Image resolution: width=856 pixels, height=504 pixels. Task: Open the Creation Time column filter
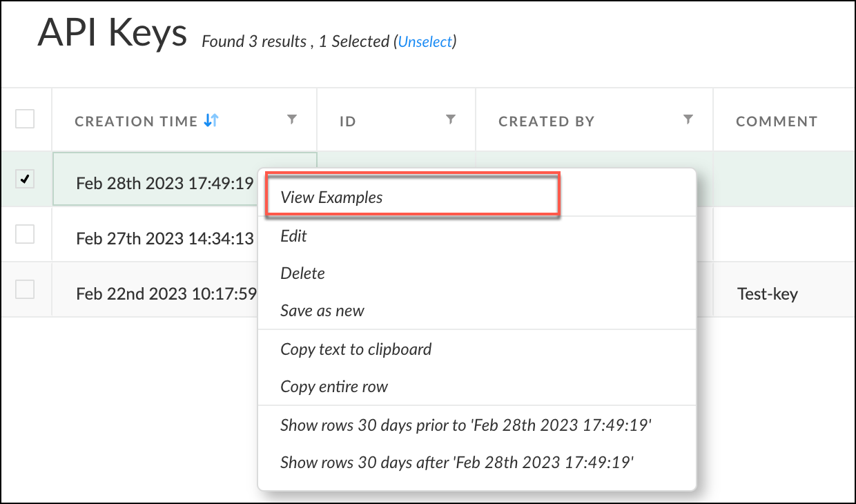click(x=292, y=120)
